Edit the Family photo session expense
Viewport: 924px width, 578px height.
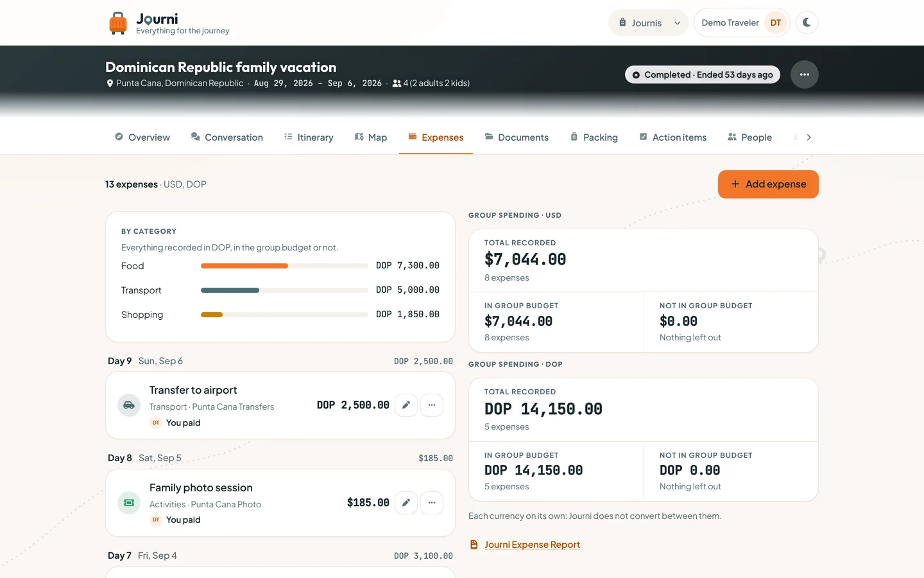[406, 503]
